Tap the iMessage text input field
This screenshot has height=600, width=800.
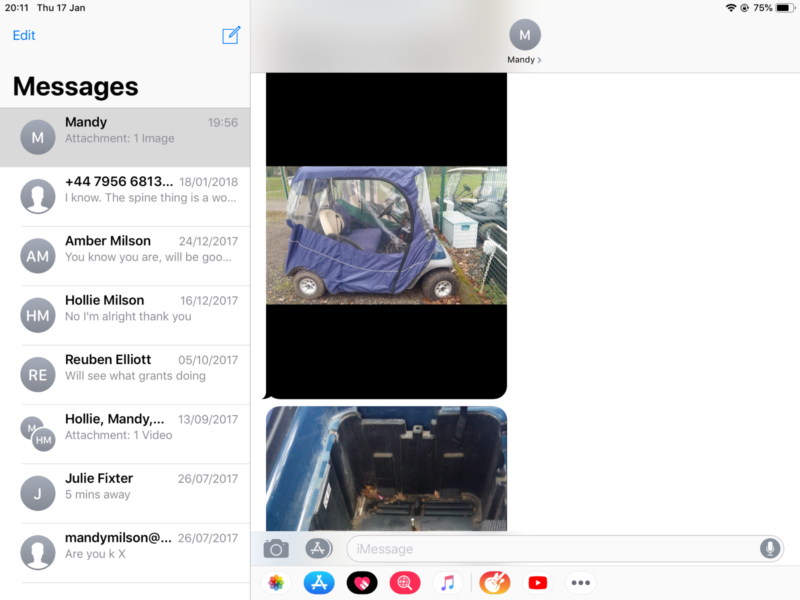pyautogui.click(x=565, y=549)
